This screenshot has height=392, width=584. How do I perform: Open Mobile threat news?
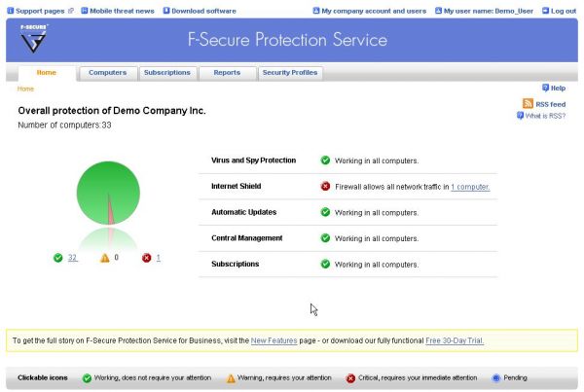(x=122, y=11)
